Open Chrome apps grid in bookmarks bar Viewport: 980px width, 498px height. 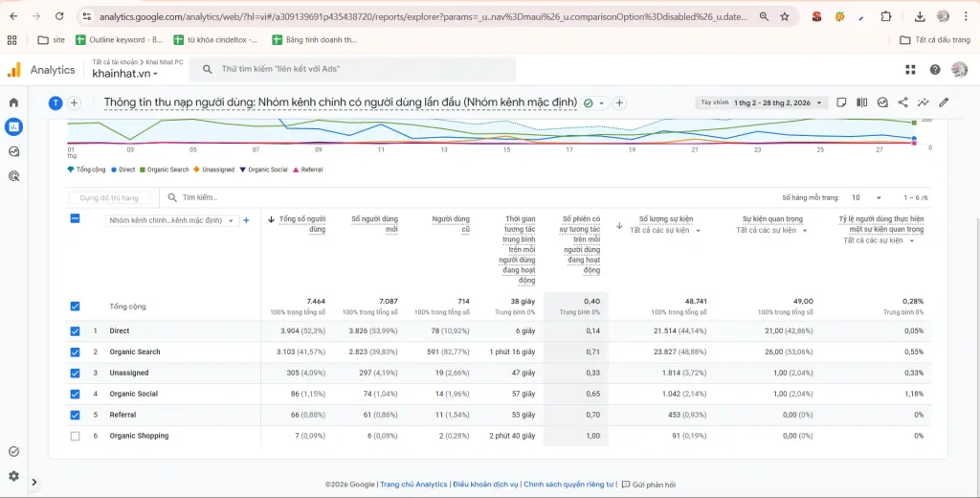point(11,40)
